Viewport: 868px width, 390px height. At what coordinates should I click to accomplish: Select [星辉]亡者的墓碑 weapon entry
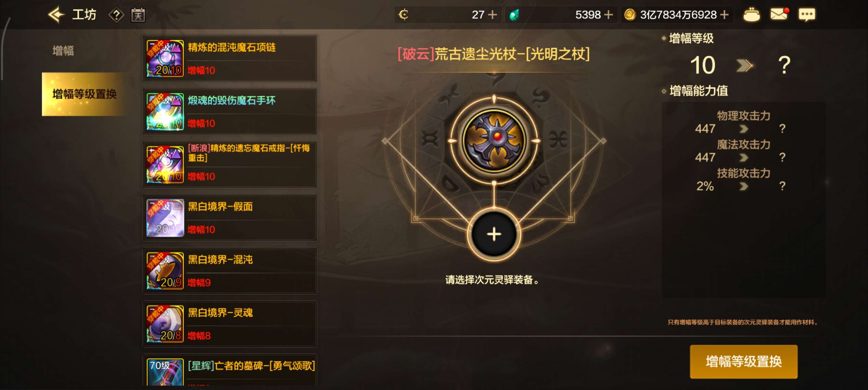click(230, 370)
